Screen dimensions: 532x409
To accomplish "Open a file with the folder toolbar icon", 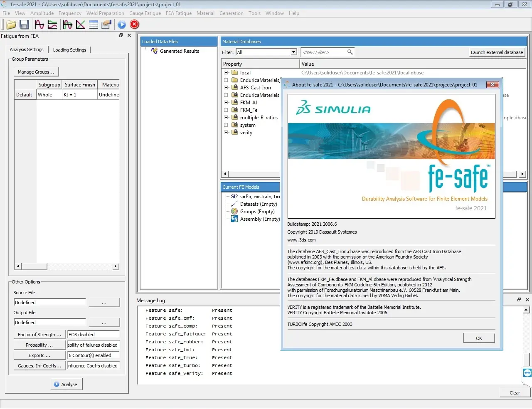I will 11,25.
